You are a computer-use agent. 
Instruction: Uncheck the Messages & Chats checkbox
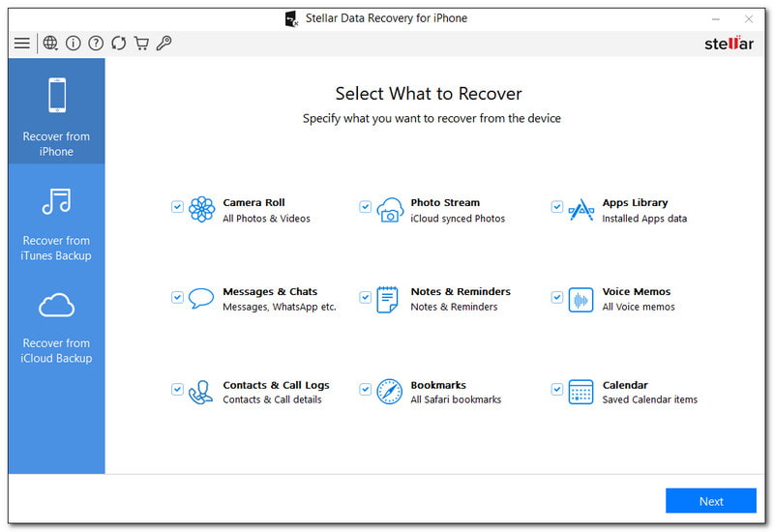pyautogui.click(x=177, y=297)
